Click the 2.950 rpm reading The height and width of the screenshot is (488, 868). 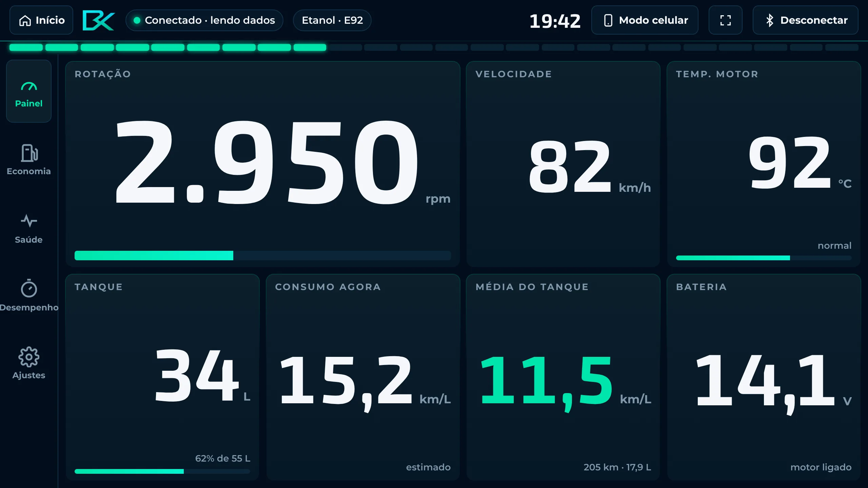tap(283, 163)
